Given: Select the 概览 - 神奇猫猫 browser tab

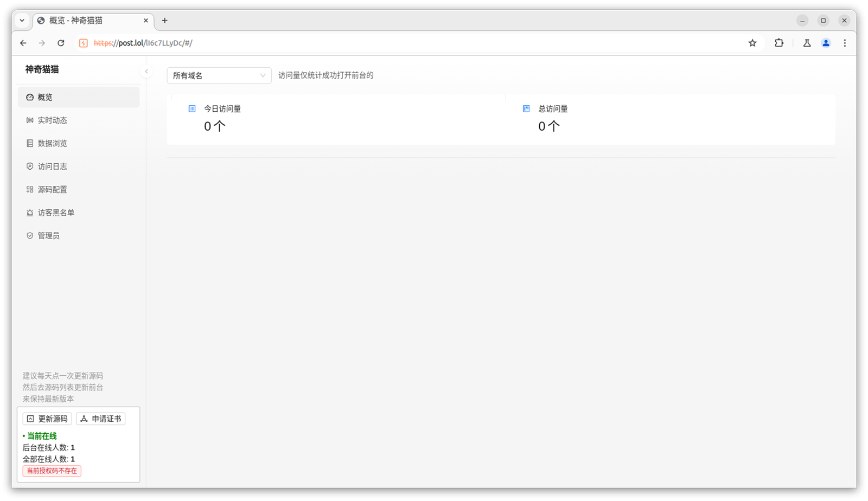Looking at the screenshot, I should coord(93,21).
